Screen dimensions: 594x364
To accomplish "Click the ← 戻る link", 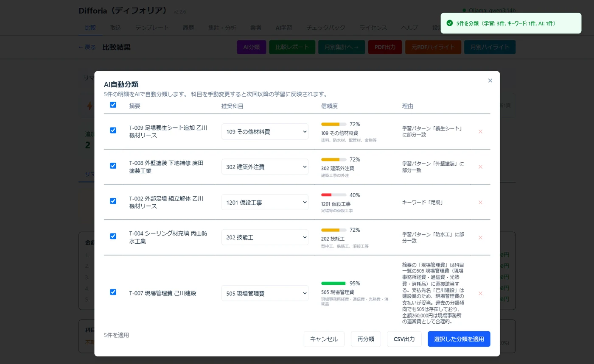I will tap(87, 47).
